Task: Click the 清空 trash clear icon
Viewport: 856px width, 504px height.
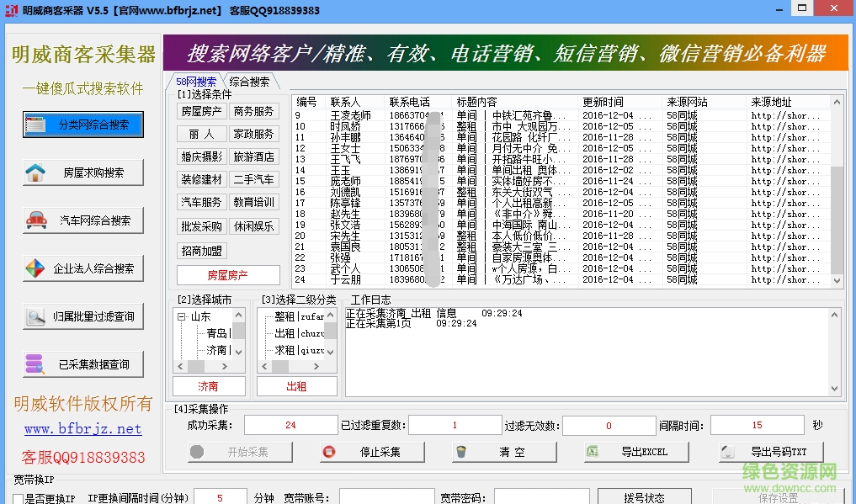Action: (x=460, y=451)
